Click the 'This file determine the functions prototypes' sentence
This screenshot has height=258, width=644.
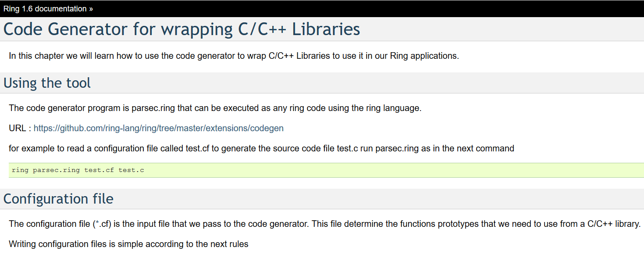click(x=476, y=224)
